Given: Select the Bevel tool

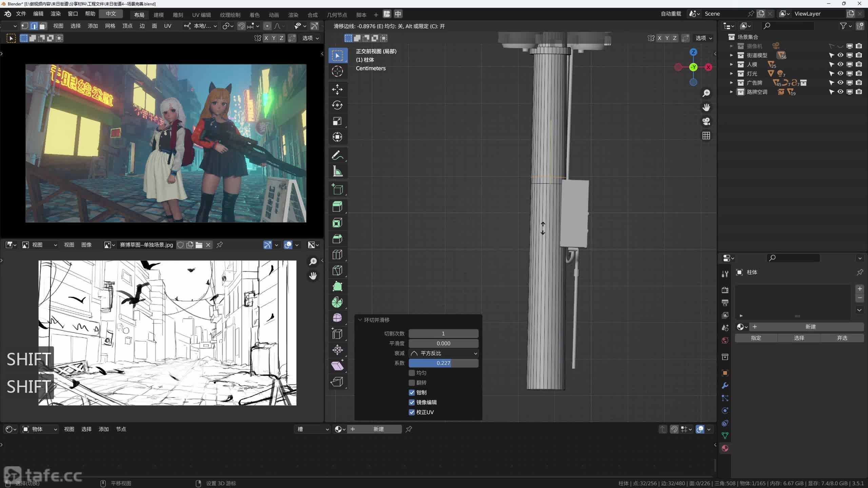Looking at the screenshot, I should click(x=337, y=239).
